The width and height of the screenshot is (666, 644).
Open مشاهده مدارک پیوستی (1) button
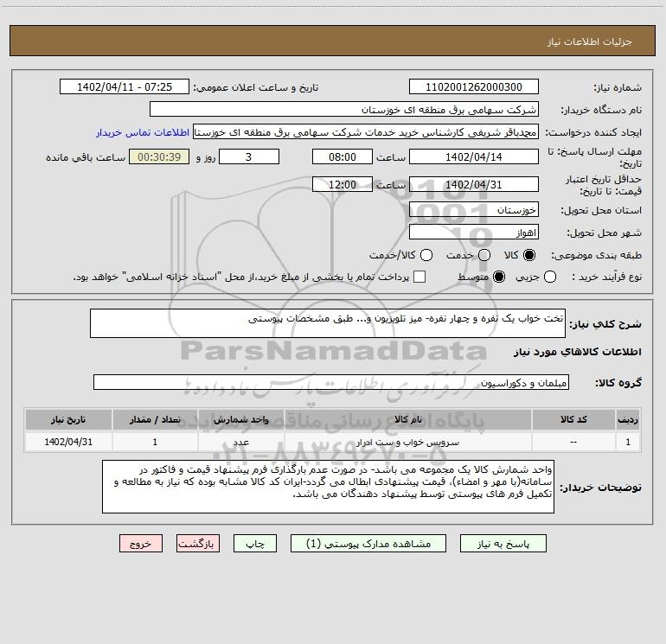368,544
